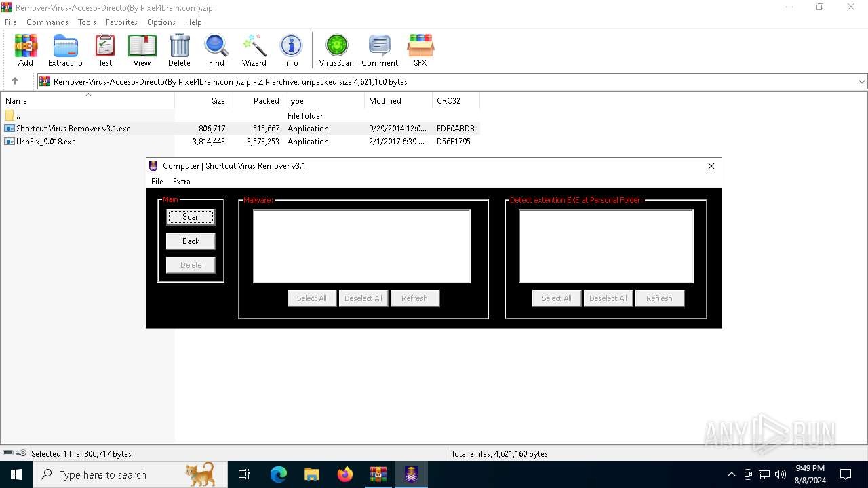Open the Favorites menu
868x488 pixels.
coord(121,22)
